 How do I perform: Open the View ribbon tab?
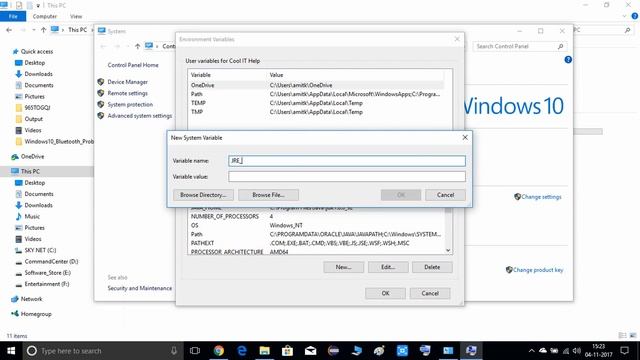click(76, 16)
